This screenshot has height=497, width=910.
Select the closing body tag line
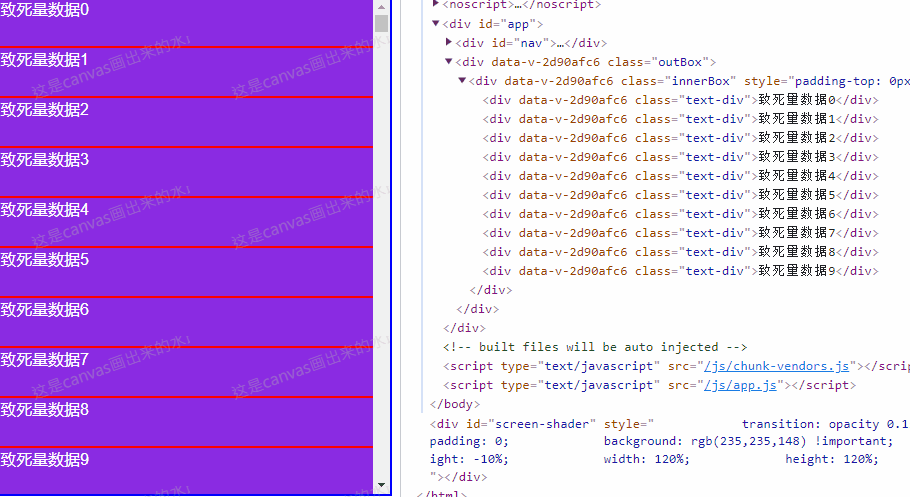click(455, 404)
